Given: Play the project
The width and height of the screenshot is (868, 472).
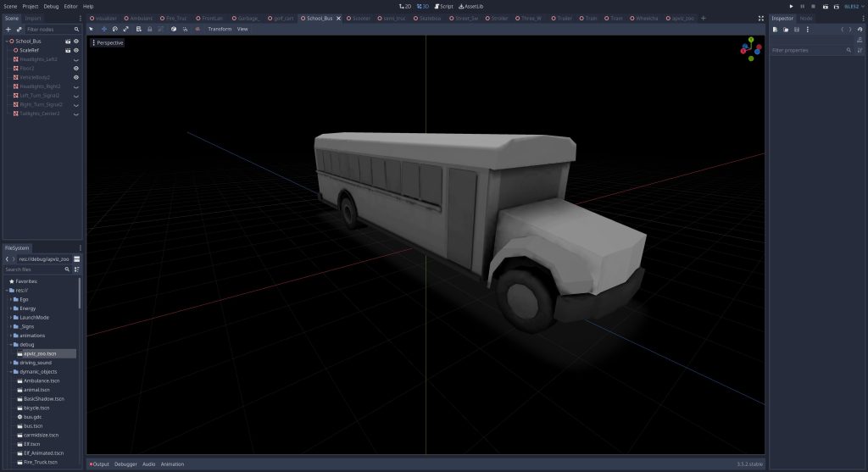Looking at the screenshot, I should click(792, 6).
